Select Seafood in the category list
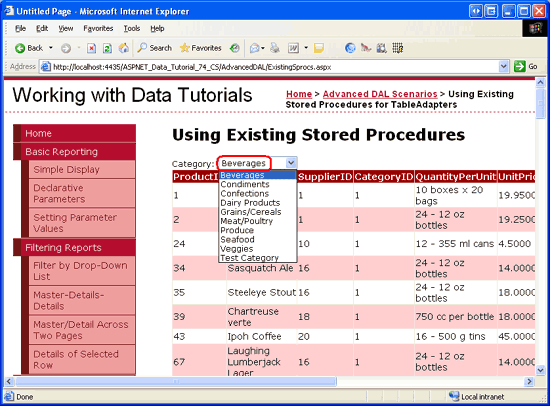Image resolution: width=550 pixels, height=406 pixels. 237,240
